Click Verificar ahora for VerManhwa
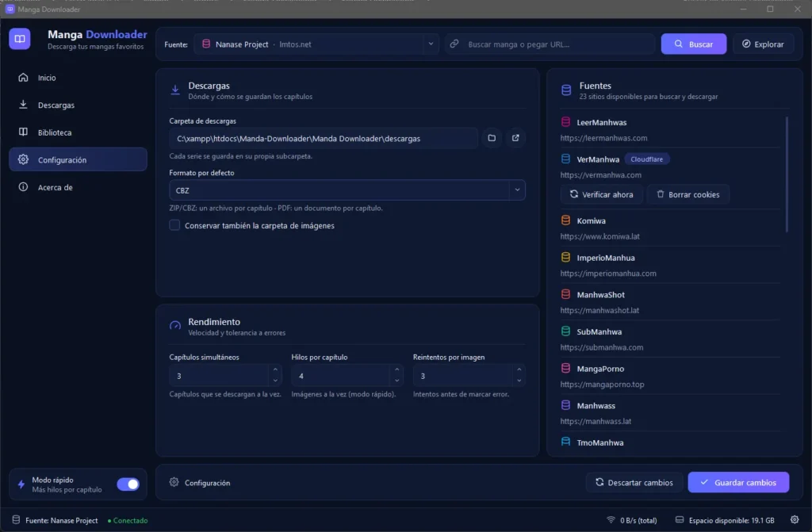 (x=601, y=194)
